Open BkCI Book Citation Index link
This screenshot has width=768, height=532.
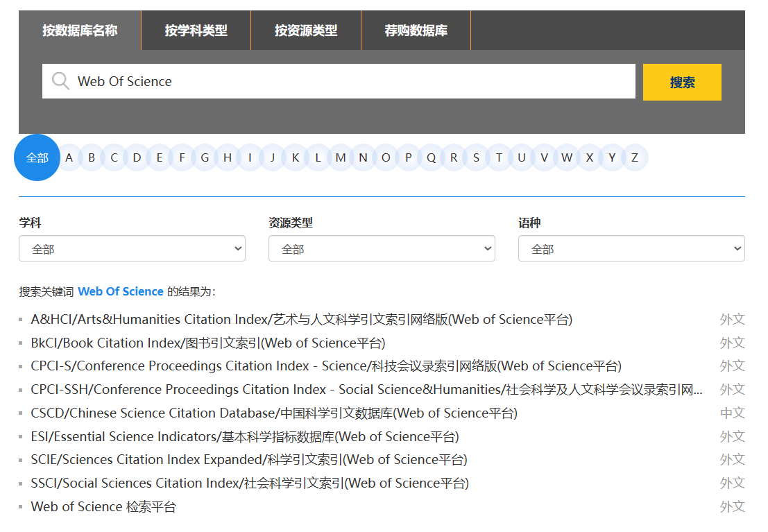point(208,343)
